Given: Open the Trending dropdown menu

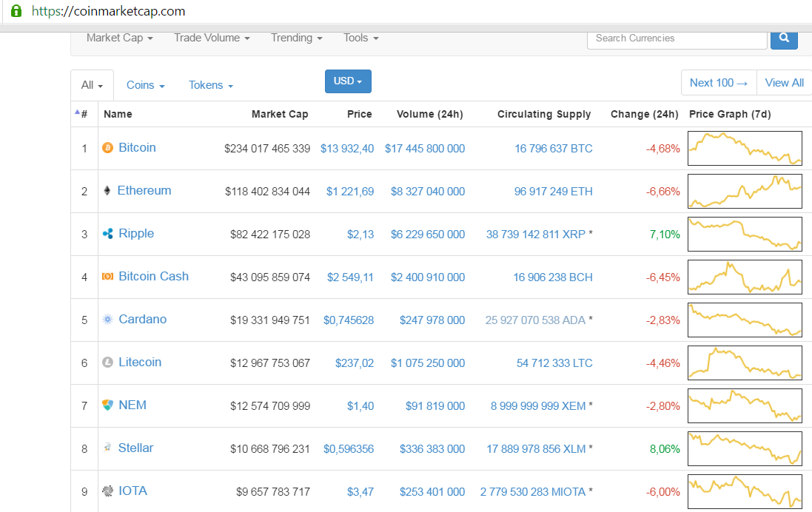Looking at the screenshot, I should (296, 38).
